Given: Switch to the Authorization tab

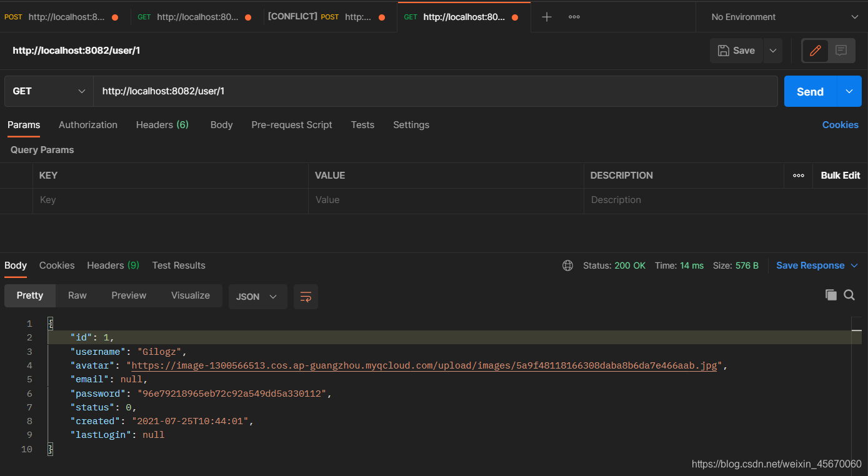Looking at the screenshot, I should coord(88,125).
